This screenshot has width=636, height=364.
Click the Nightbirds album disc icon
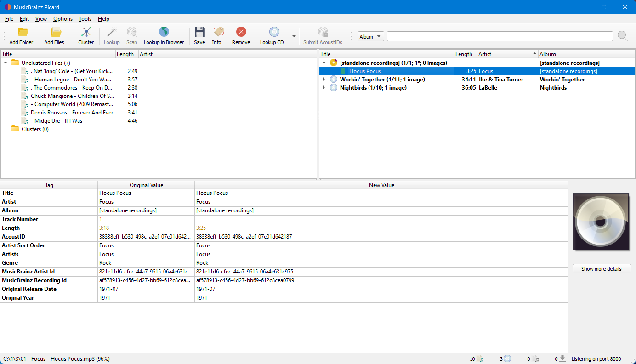(x=334, y=87)
